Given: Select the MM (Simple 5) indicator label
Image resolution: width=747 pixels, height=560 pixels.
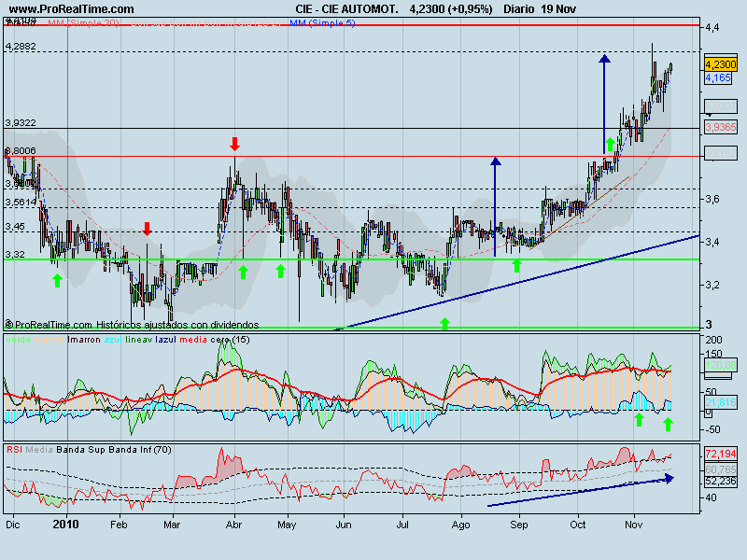Looking at the screenshot, I should coord(322,22).
